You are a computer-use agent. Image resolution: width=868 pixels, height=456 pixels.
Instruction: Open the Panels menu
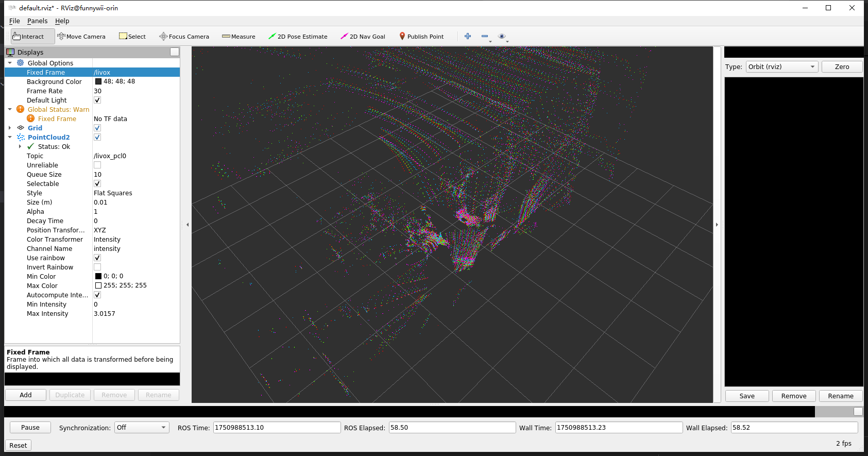tap(37, 21)
